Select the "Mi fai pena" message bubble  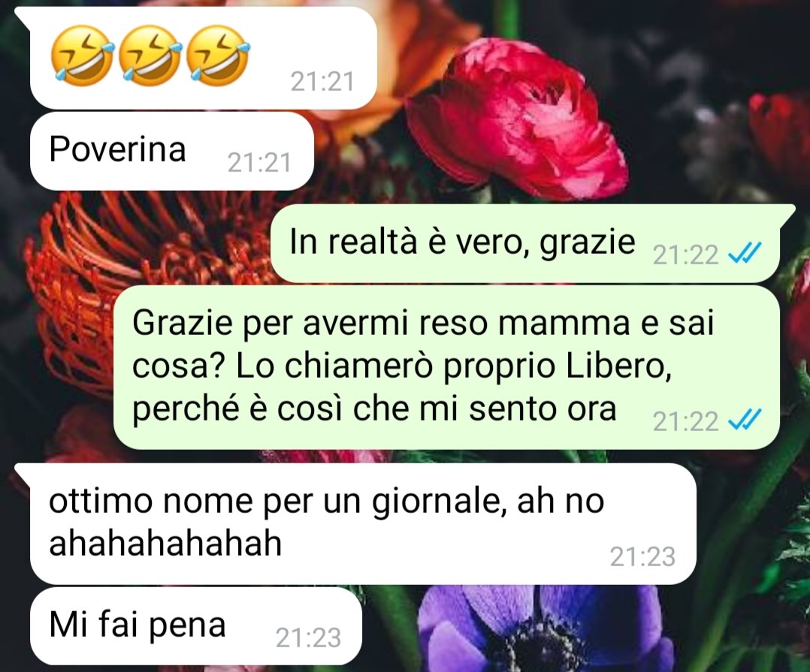(196, 625)
